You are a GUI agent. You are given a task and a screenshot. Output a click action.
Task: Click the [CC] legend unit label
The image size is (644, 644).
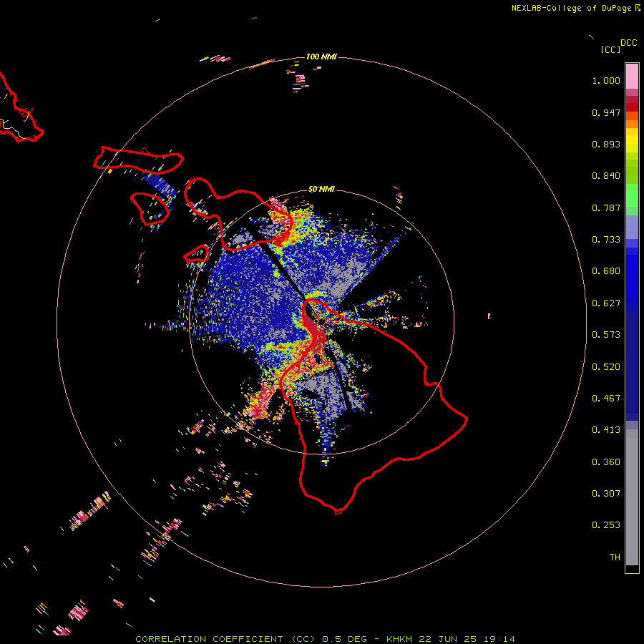610,49
